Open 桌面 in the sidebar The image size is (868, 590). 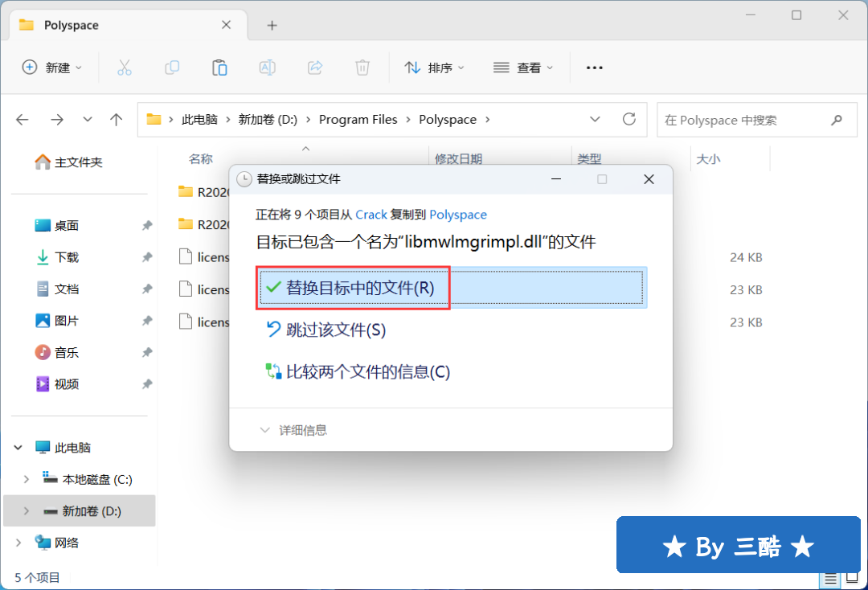tap(57, 225)
